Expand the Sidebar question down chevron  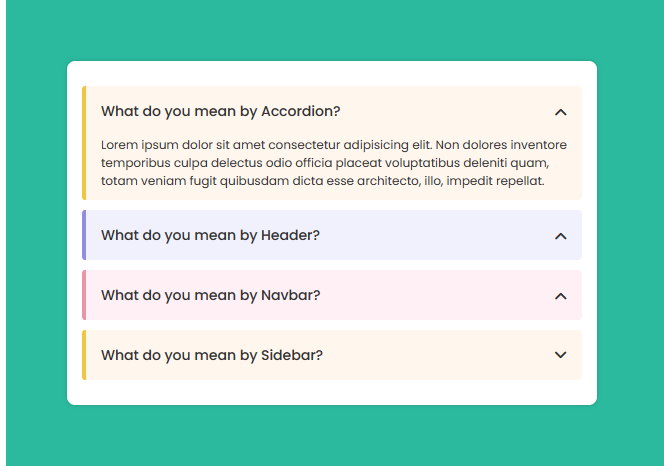(x=560, y=355)
